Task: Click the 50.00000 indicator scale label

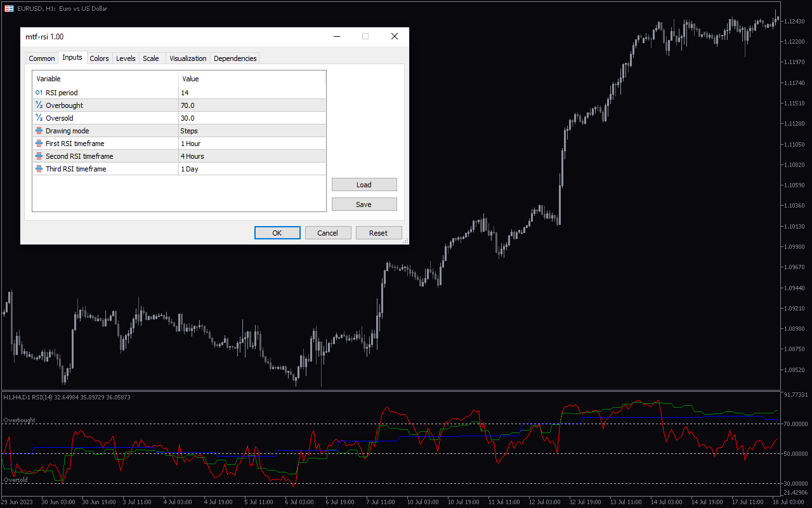Action: [x=796, y=453]
